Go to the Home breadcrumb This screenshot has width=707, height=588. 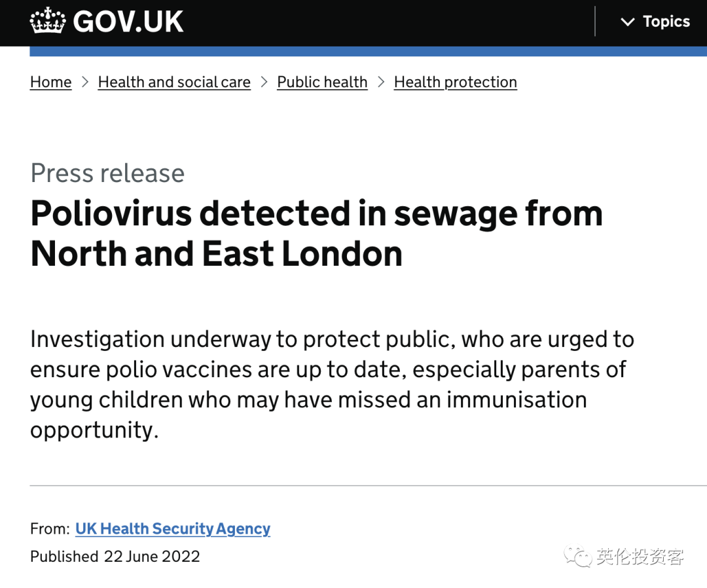[51, 82]
